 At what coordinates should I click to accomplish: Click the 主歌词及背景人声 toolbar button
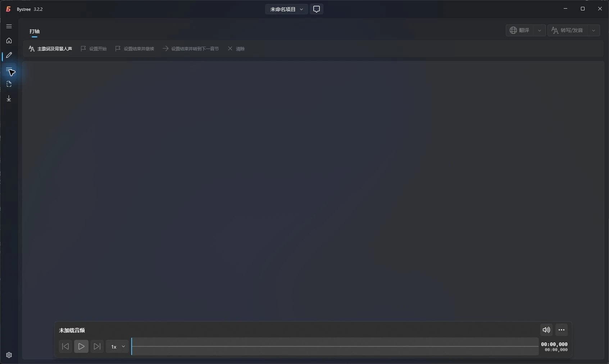pos(50,49)
